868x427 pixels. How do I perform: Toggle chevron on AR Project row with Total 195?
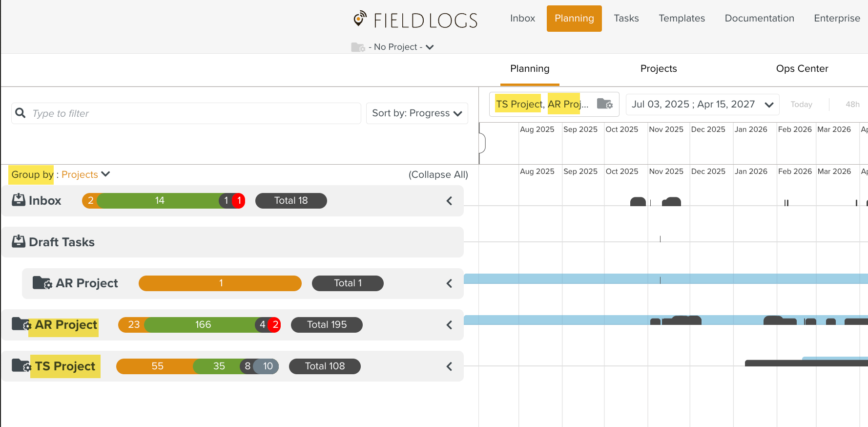pos(449,325)
